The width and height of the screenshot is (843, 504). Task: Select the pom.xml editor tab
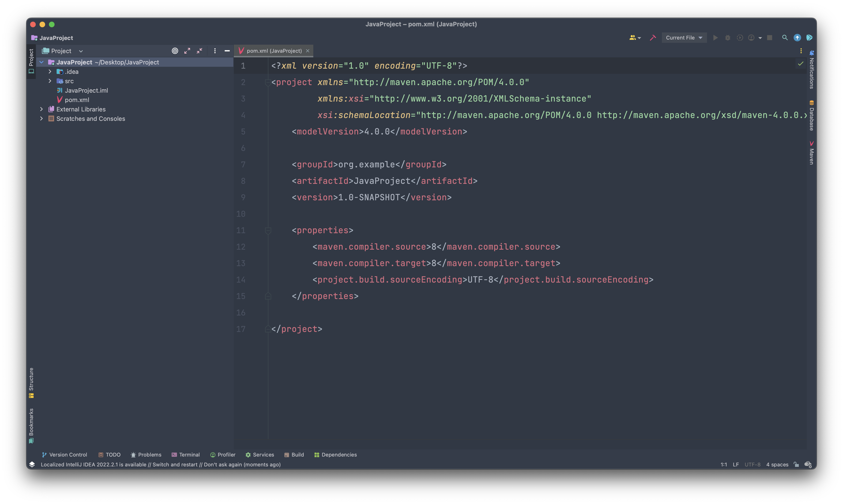tap(274, 51)
